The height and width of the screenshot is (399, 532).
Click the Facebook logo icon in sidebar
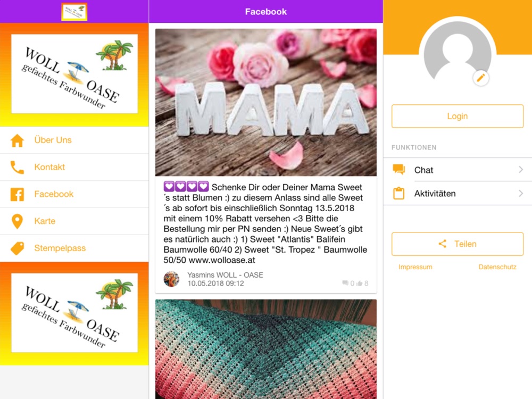[17, 194]
